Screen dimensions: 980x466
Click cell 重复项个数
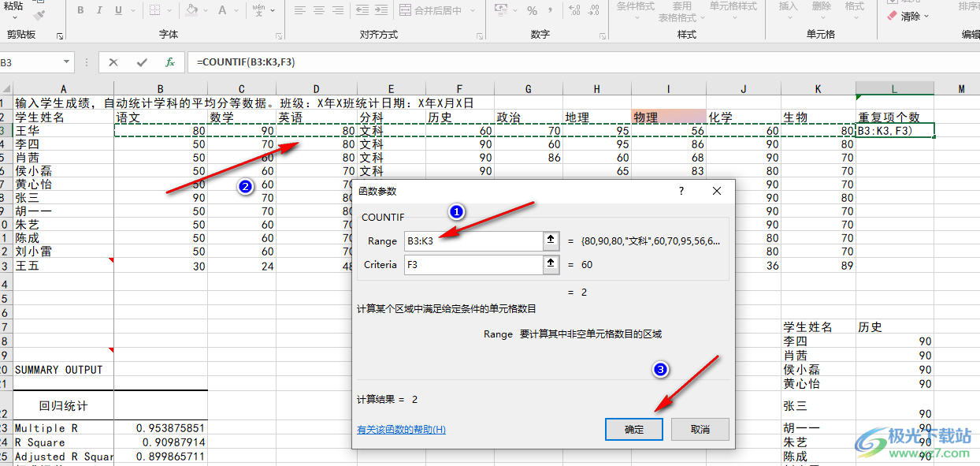tap(894, 117)
